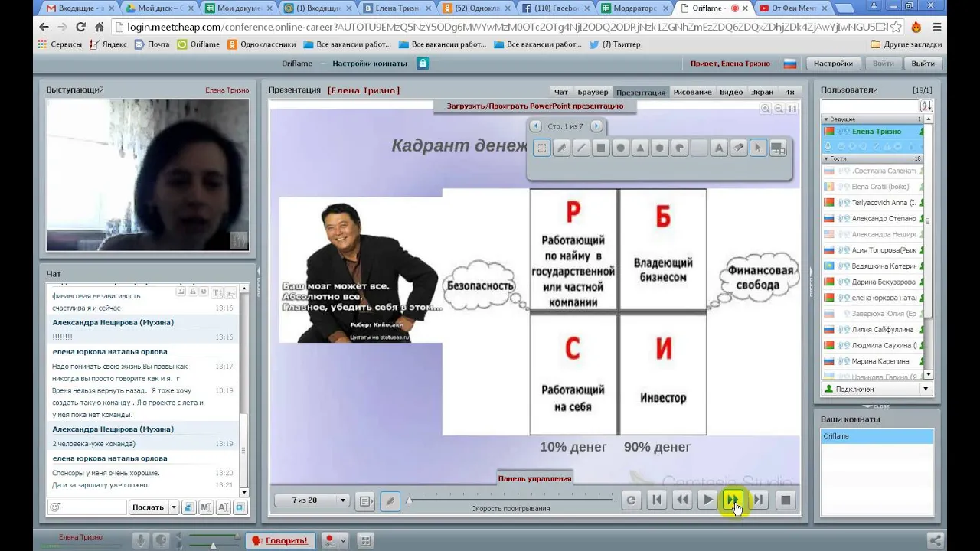This screenshot has width=980, height=551.
Task: Jump to first slide button
Action: 656,500
